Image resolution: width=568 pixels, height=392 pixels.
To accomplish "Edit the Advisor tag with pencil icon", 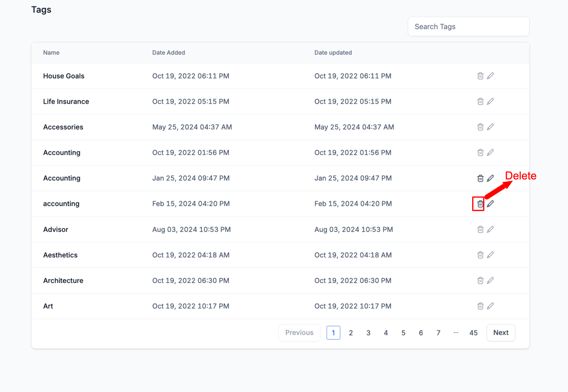I will point(490,230).
